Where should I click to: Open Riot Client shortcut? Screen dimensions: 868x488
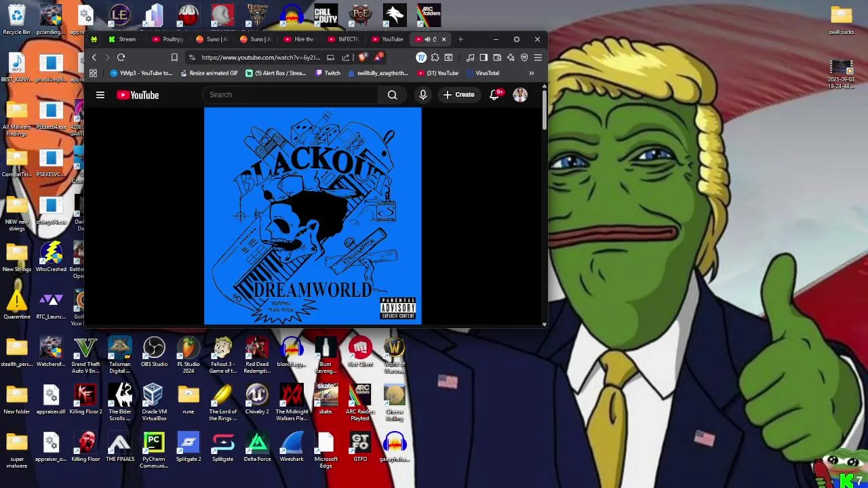pyautogui.click(x=360, y=352)
